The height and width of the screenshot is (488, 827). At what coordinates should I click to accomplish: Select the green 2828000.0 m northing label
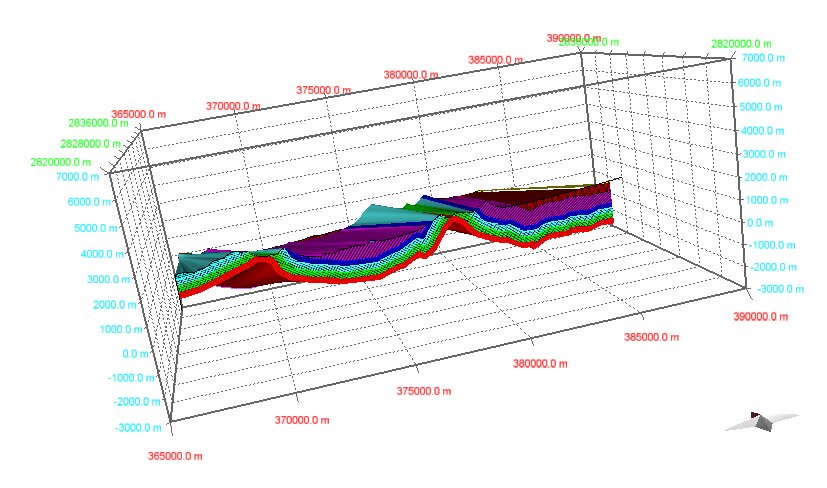click(90, 143)
